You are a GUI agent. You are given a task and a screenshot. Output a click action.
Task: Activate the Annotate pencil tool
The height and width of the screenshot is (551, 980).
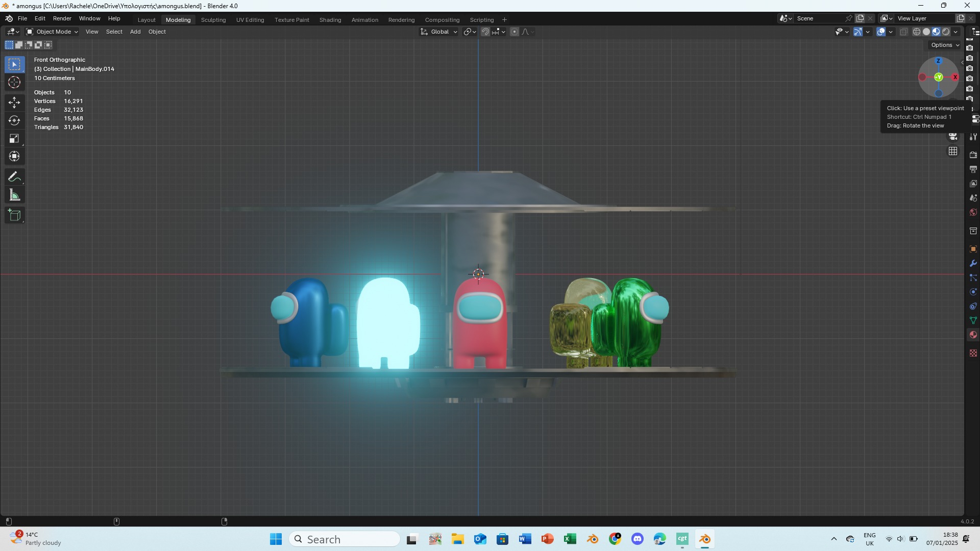tap(14, 177)
